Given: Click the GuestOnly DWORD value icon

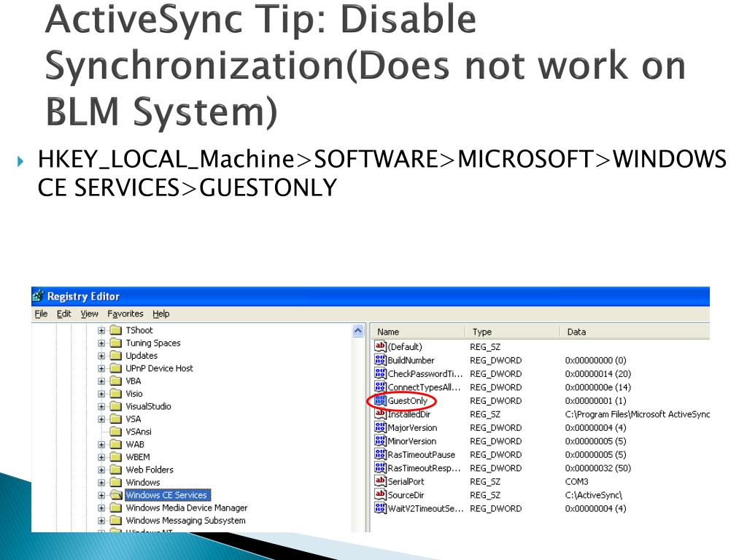Looking at the screenshot, I should [380, 400].
